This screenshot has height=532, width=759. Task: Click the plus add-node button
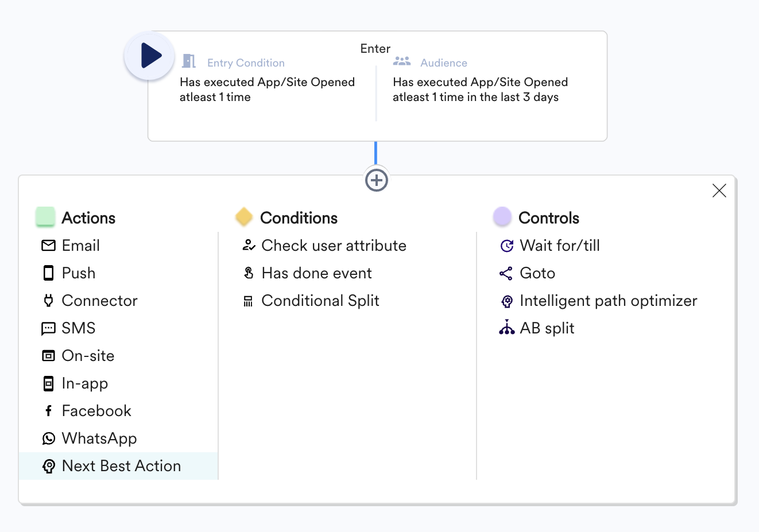click(377, 180)
